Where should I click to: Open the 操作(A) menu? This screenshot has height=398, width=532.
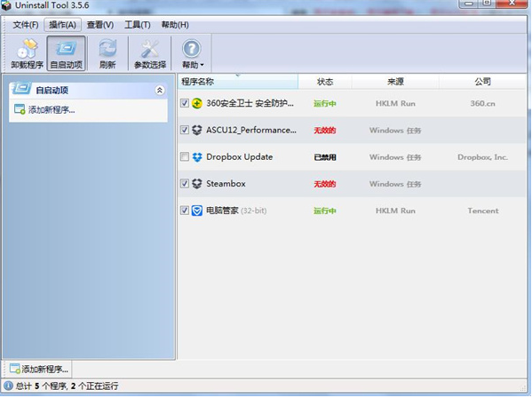click(62, 25)
